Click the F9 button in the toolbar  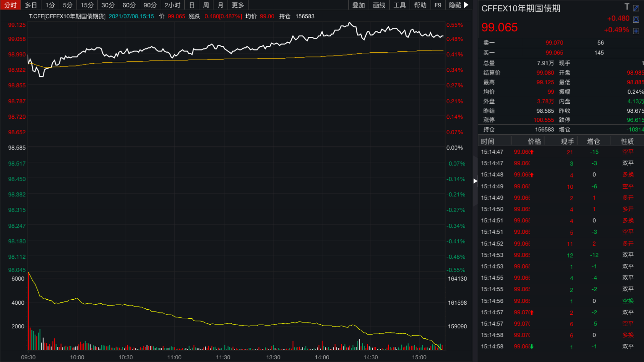[438, 5]
